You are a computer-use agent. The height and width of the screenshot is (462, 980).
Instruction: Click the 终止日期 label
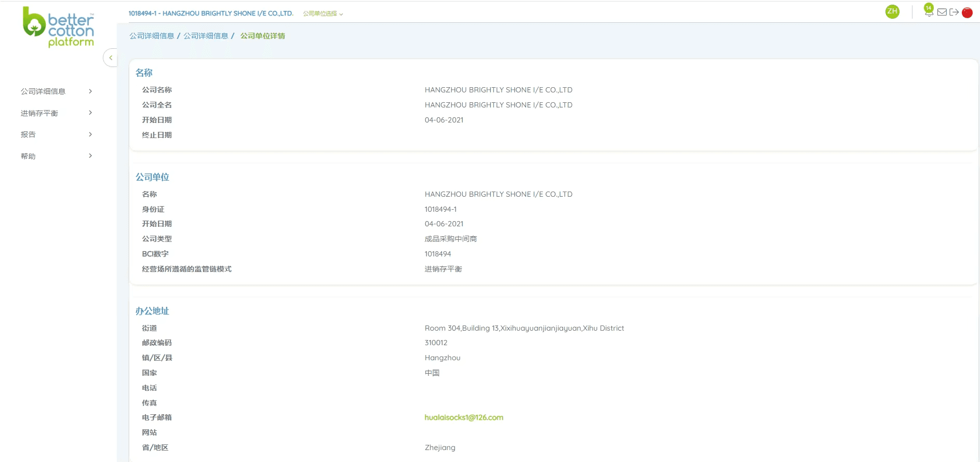tap(157, 135)
